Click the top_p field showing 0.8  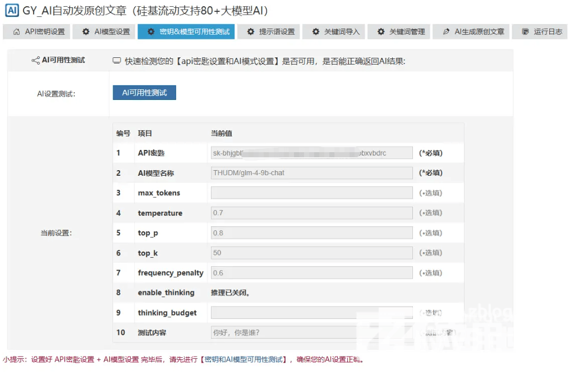tap(311, 233)
